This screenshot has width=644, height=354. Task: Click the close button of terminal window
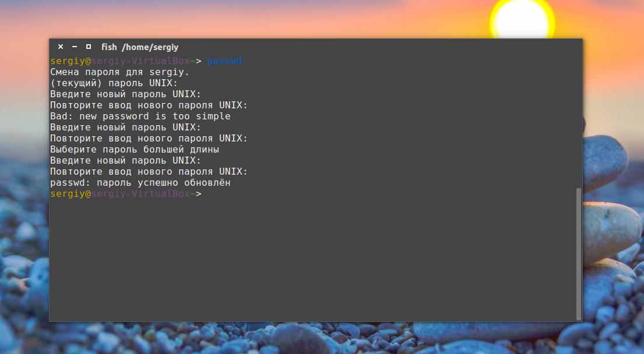point(60,46)
